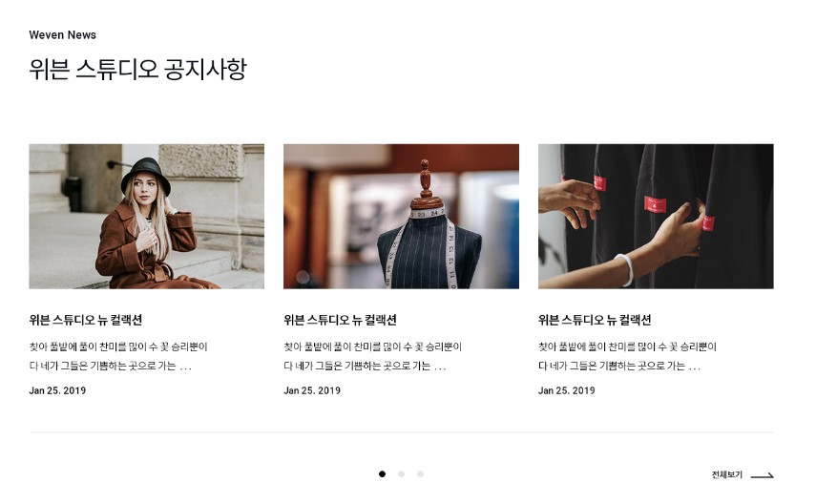
Task: Click the first card's Jan 25. 2019 date
Action: [x=58, y=390]
